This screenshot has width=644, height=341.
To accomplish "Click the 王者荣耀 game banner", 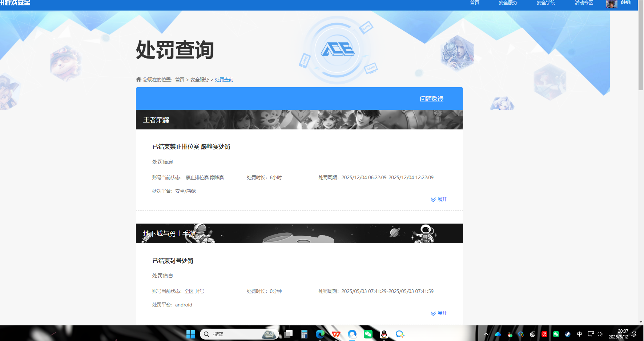I will (299, 120).
